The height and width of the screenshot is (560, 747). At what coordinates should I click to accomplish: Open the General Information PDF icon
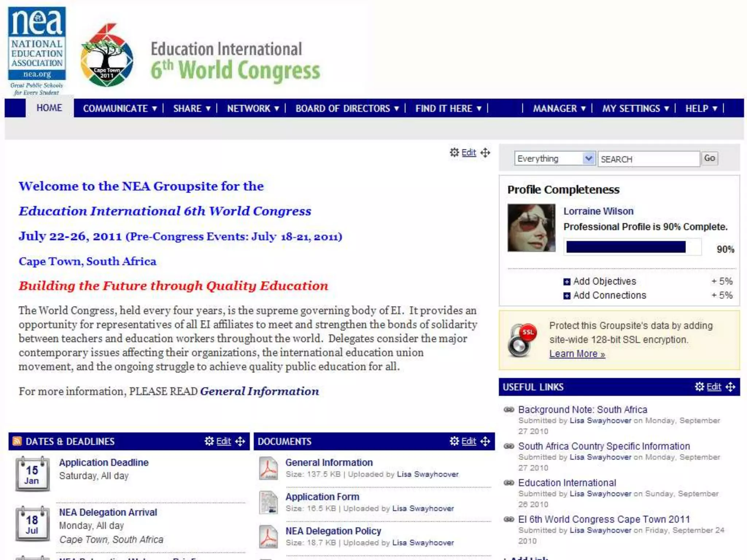tap(268, 468)
